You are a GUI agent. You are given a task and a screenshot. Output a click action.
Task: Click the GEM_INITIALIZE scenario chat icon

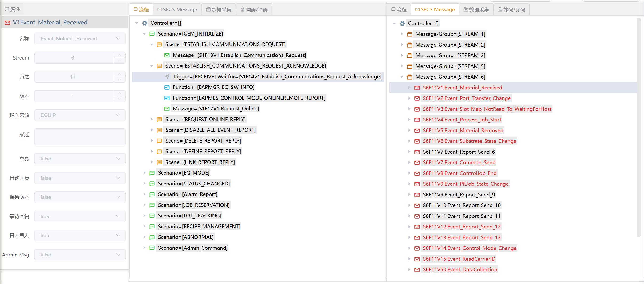tap(152, 34)
